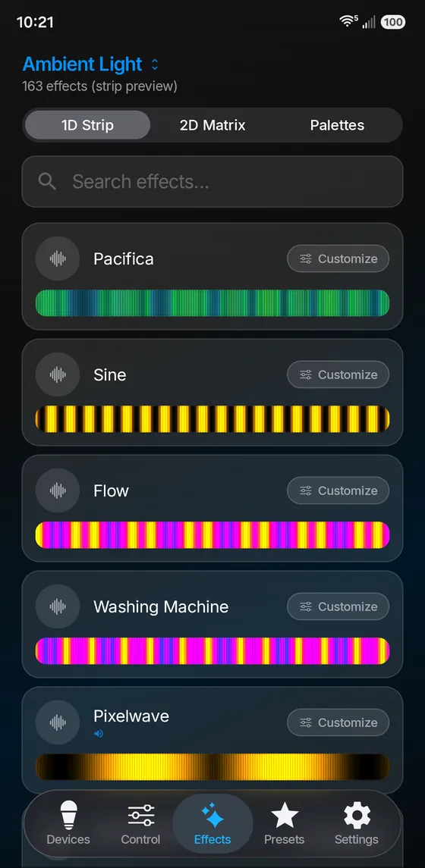Screen dimensions: 425x868
Task: Select the Pacifica green-blue strip preview
Action: tap(212, 303)
